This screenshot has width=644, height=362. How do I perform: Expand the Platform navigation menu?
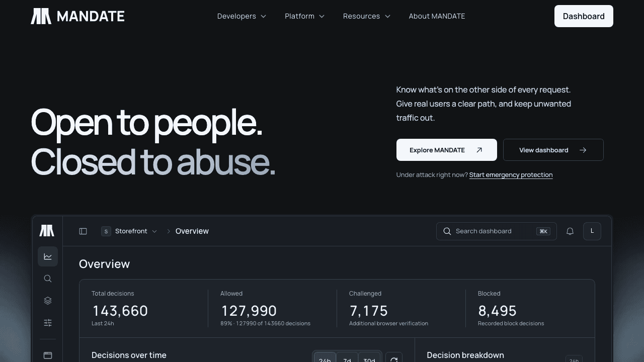(304, 16)
